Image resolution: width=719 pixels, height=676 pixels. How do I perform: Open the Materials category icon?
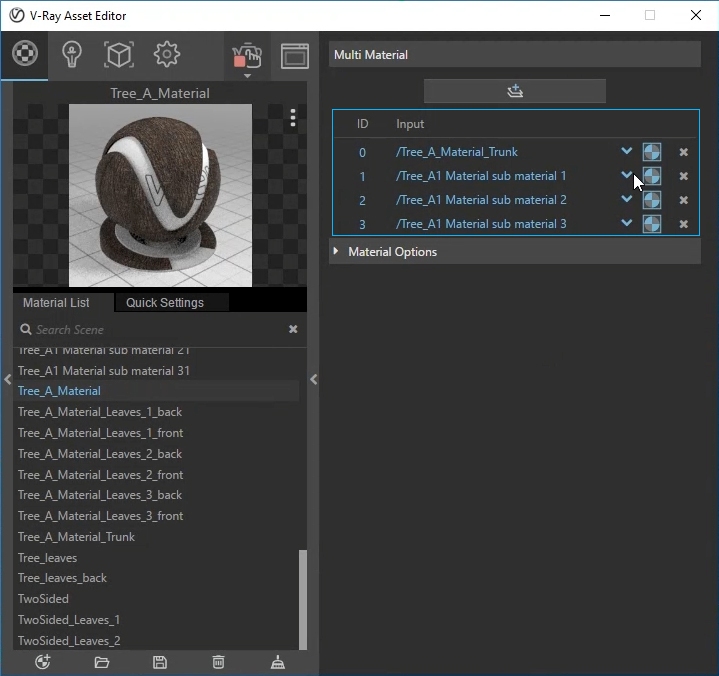coord(25,54)
